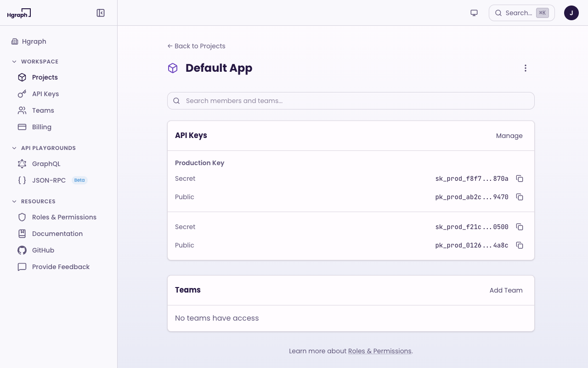Select Documentation in the sidebar
Viewport: 588px width, 368px height.
tap(57, 234)
